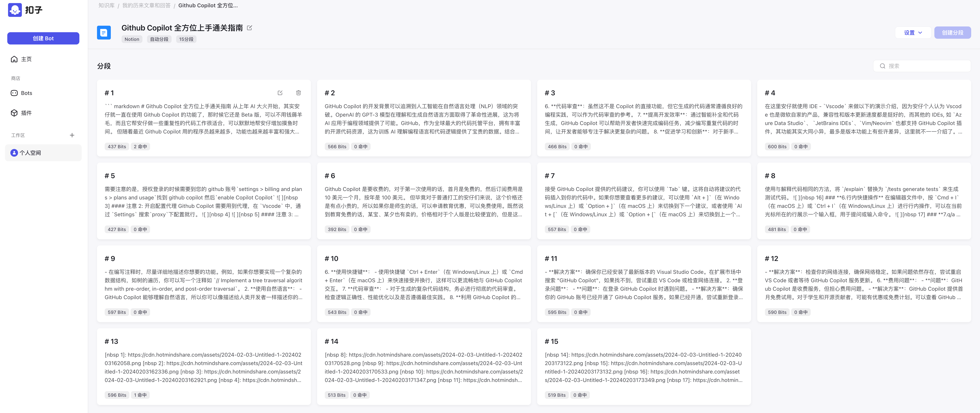The width and height of the screenshot is (980, 413).
Task: Select the 商店 sidebar label
Action: pos(16,78)
